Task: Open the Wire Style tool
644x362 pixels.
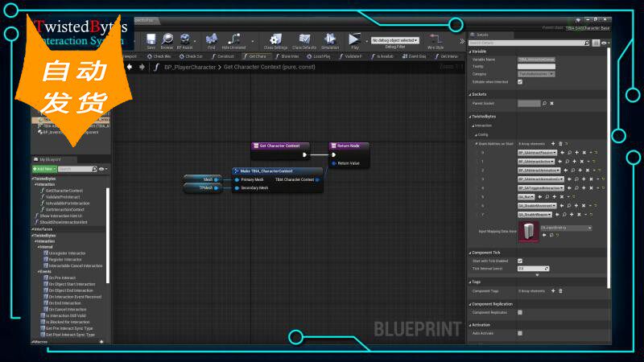Action: tap(436, 42)
